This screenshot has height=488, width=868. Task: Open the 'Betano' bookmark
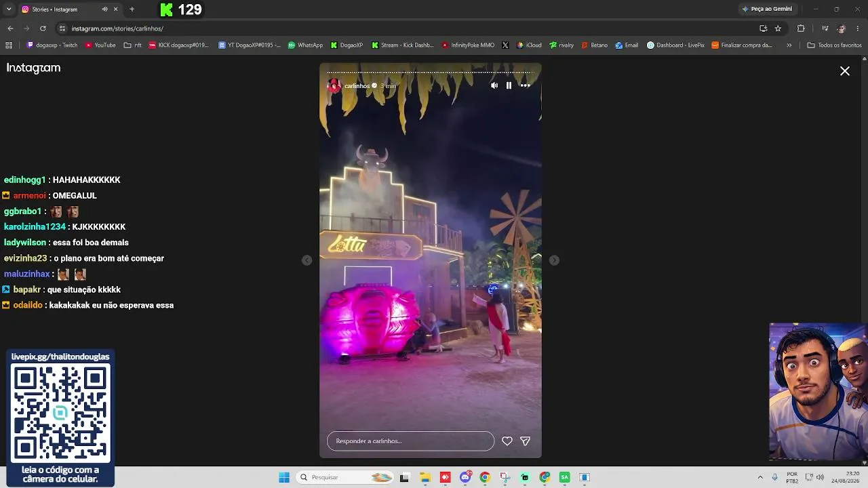594,45
